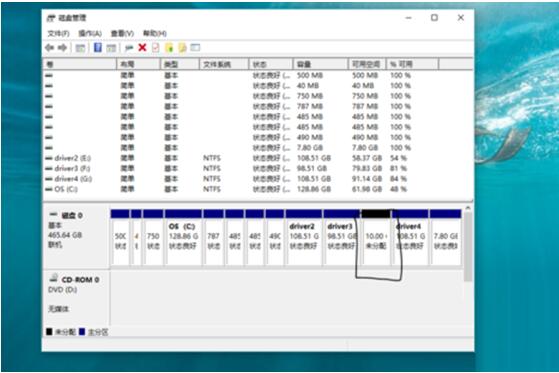Open the 查看(V) View menu
Screen dimensions: 559x373
tap(122, 34)
